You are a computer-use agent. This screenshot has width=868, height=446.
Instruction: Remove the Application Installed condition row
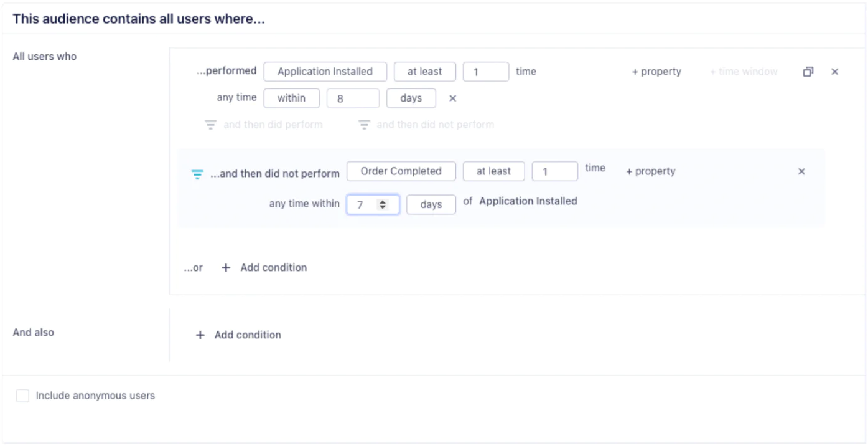tap(834, 72)
